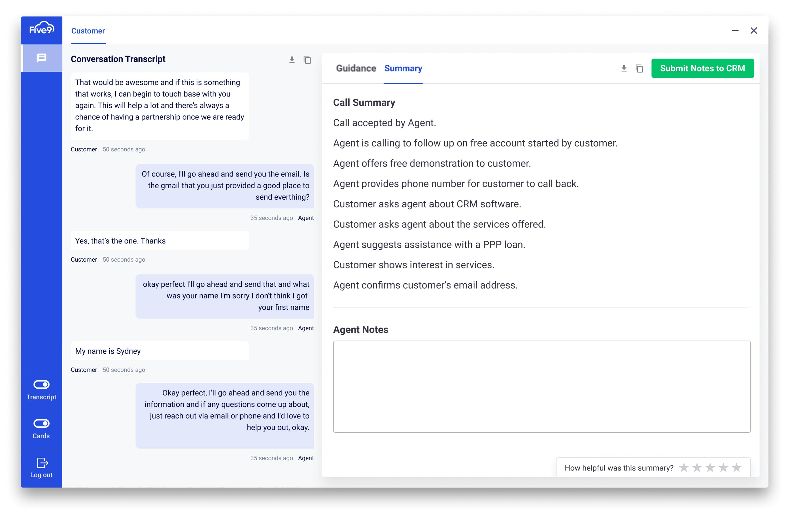Viewport: 792px width, 532px height.
Task: Click inside the Agent Notes text box
Action: pyautogui.click(x=541, y=386)
